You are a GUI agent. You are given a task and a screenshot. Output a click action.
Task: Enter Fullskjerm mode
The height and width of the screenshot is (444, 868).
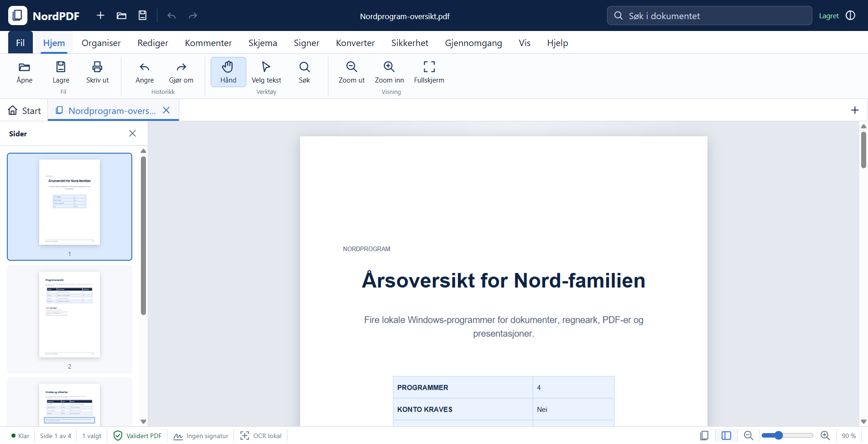click(x=429, y=72)
